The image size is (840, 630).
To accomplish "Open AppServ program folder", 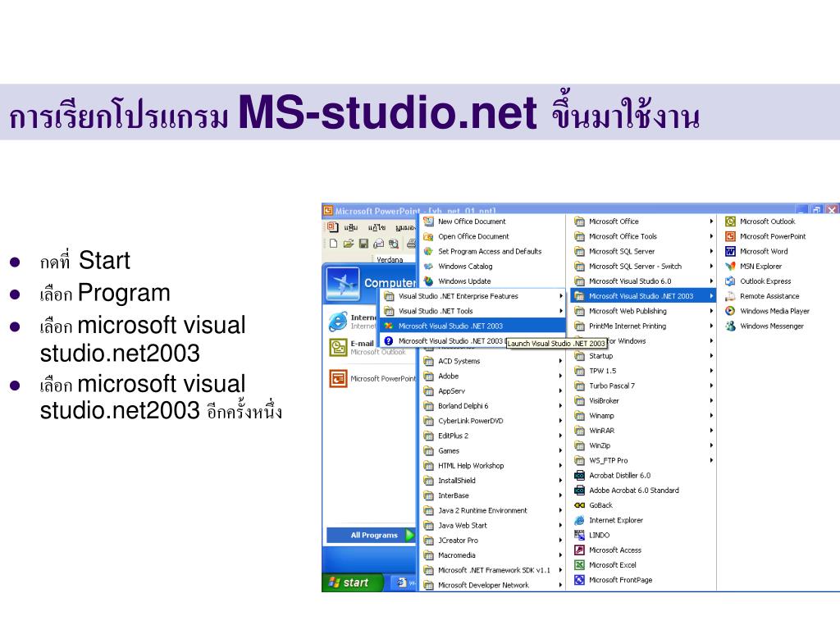I will click(x=493, y=391).
